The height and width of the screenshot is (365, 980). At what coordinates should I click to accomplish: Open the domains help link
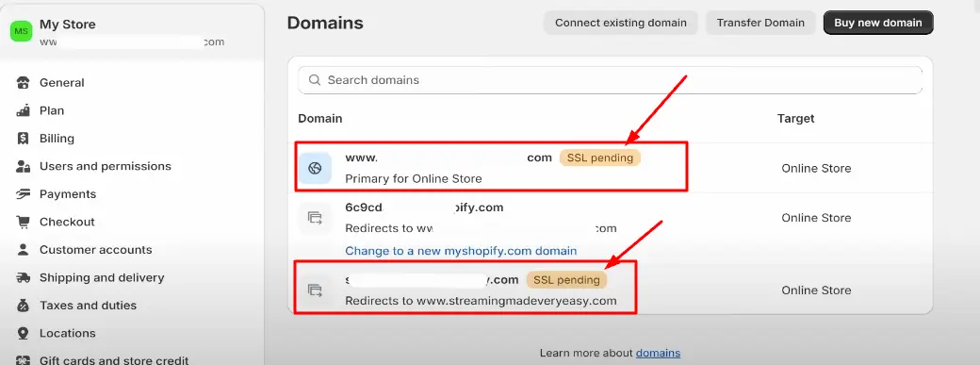[658, 353]
